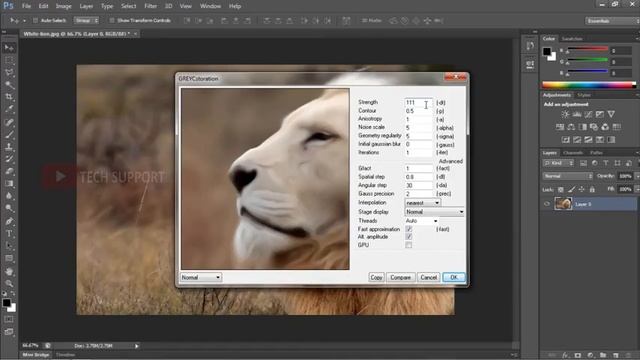Image resolution: width=640 pixels, height=360 pixels.
Task: Toggle lock all in the Layers panel
Action: point(592,189)
